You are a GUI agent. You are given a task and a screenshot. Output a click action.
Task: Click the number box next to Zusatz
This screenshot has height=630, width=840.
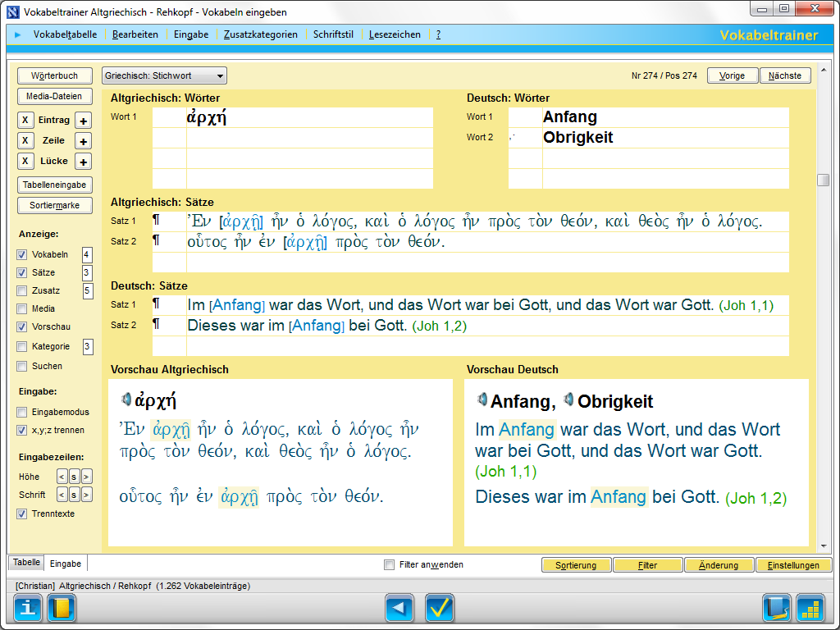tap(88, 291)
